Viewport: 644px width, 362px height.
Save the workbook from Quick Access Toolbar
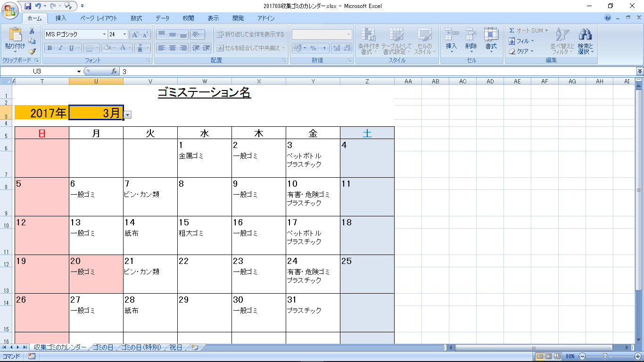pos(28,6)
